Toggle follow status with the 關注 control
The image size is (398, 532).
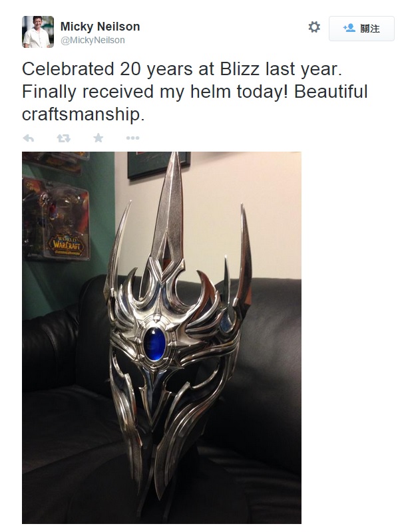click(361, 29)
